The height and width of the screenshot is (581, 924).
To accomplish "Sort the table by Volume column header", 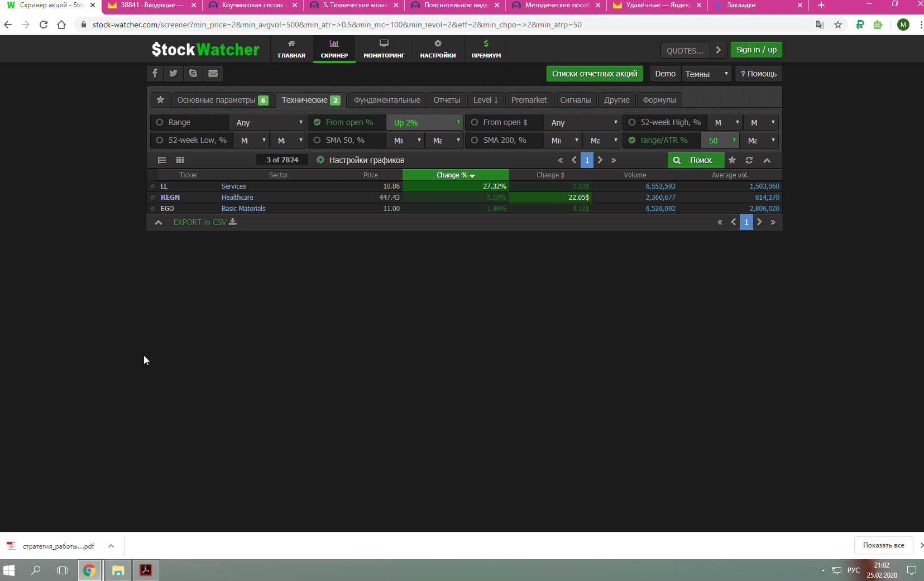I will click(x=635, y=175).
